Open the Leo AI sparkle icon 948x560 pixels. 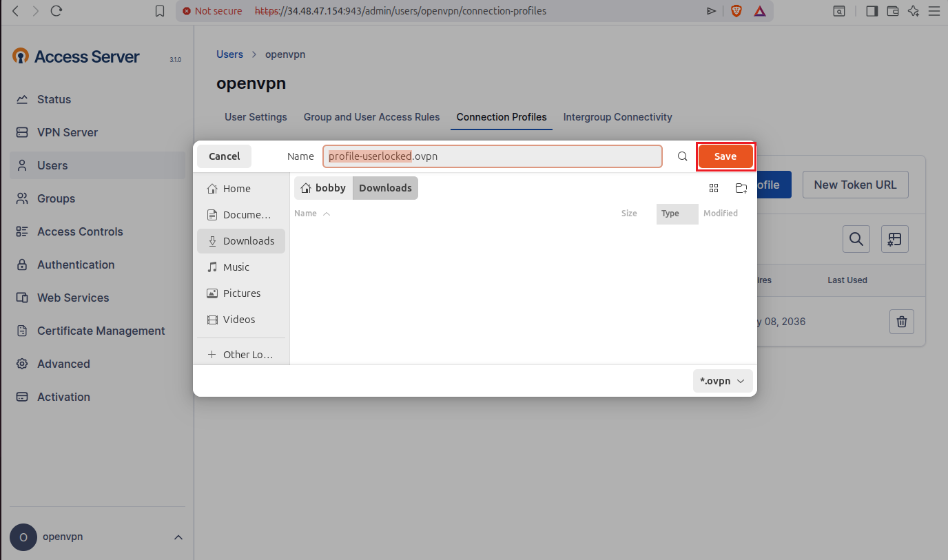click(914, 11)
